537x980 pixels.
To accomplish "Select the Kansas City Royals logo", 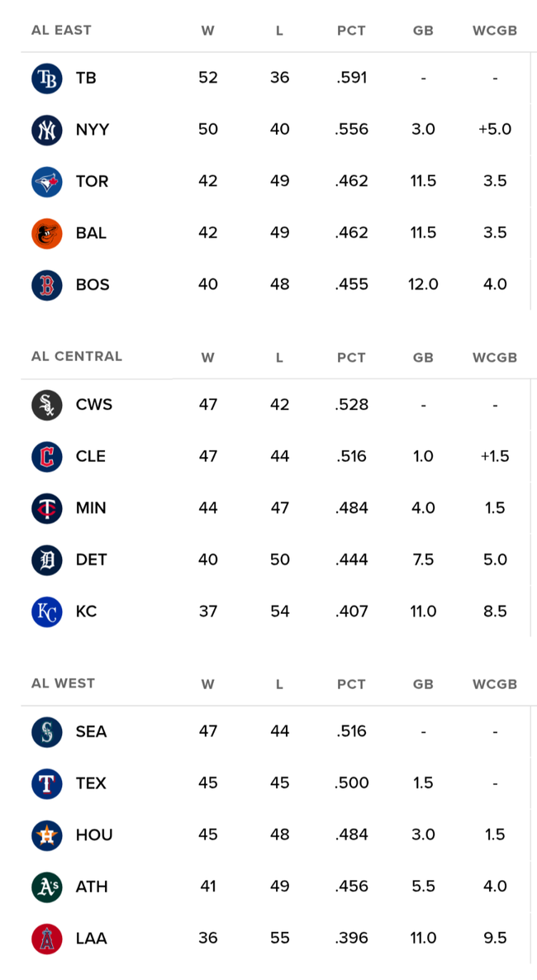I will coord(47,611).
